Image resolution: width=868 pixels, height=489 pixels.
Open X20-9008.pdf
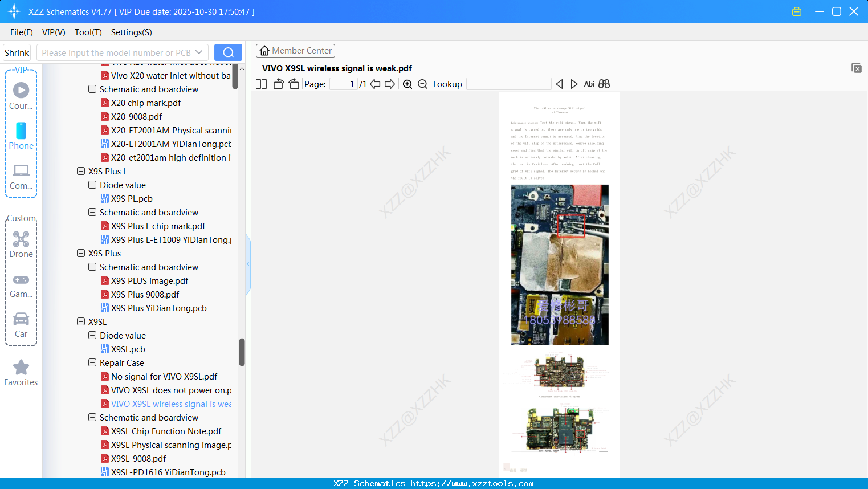coord(136,117)
